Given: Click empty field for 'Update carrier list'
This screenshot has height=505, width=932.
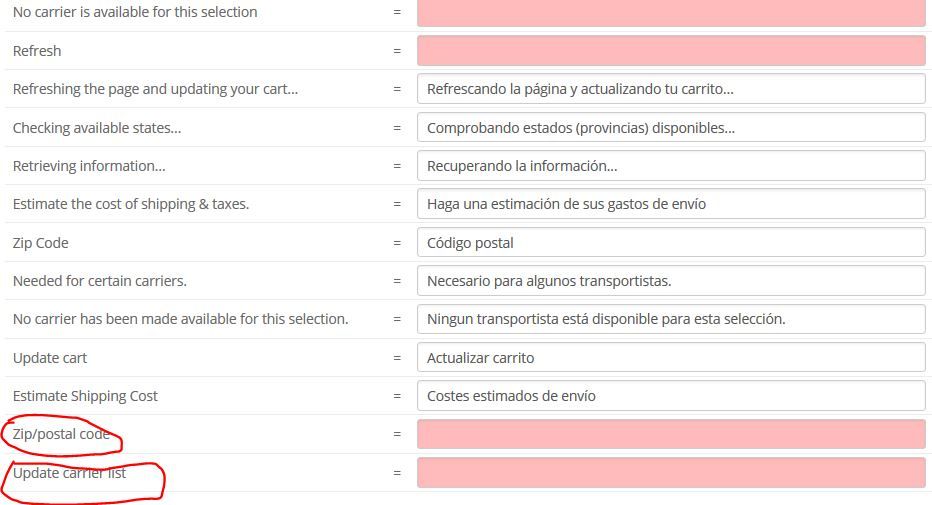Looking at the screenshot, I should pos(671,473).
